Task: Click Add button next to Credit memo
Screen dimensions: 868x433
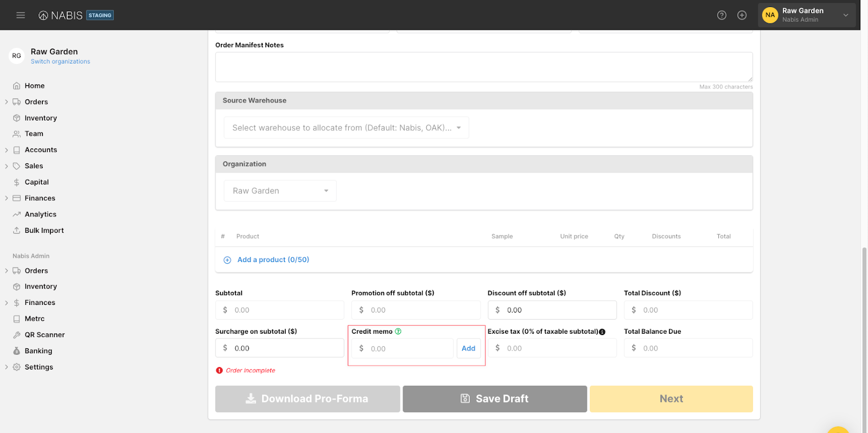Action: 468,348
